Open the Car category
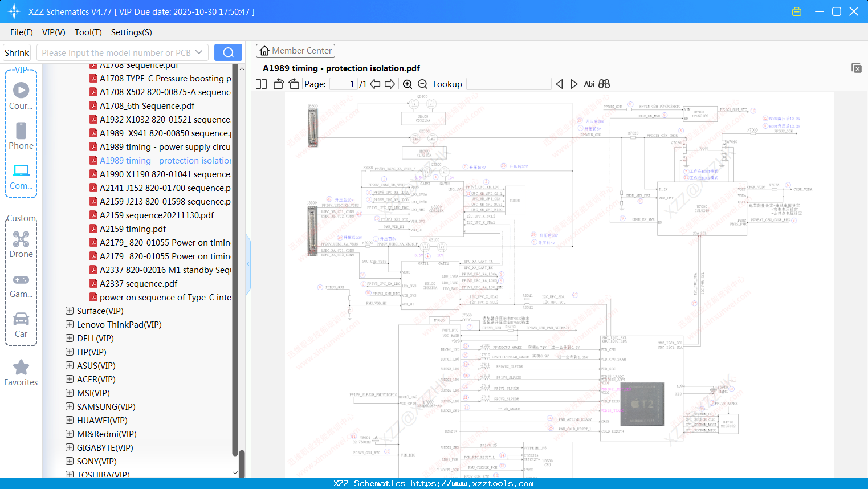The image size is (868, 489). click(x=21, y=324)
